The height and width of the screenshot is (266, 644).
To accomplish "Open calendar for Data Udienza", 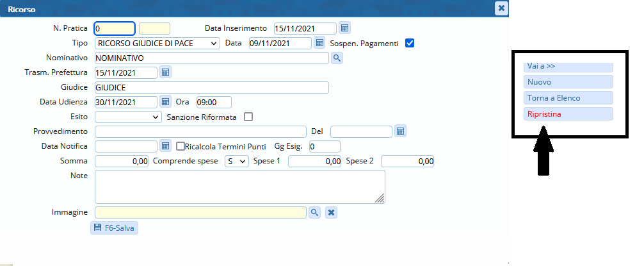I will 165,102.
